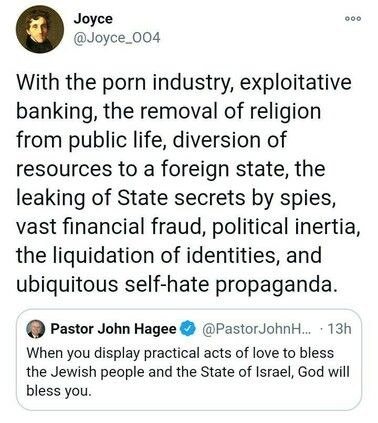Viewport: 378px width, 423px height.
Task: Click the line 'from public life, diversion of'
Action: pyautogui.click(x=151, y=140)
